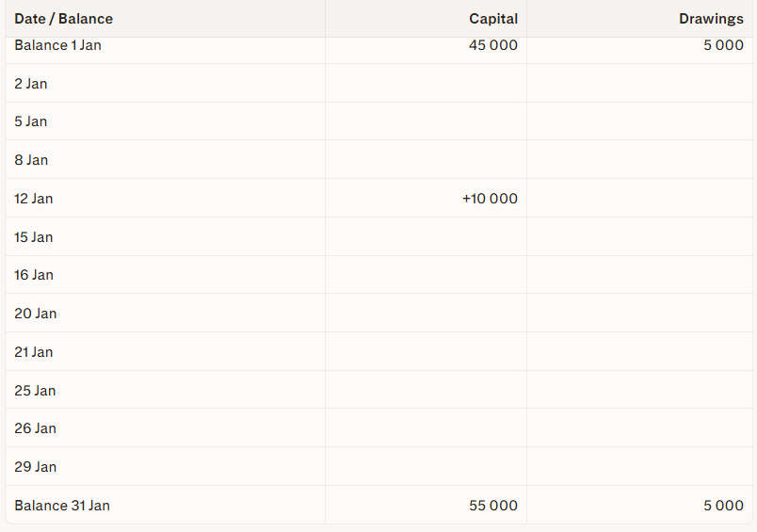The height and width of the screenshot is (532, 757).
Task: Select the Drawings value for Balance 31 Jan
Action: tap(723, 506)
